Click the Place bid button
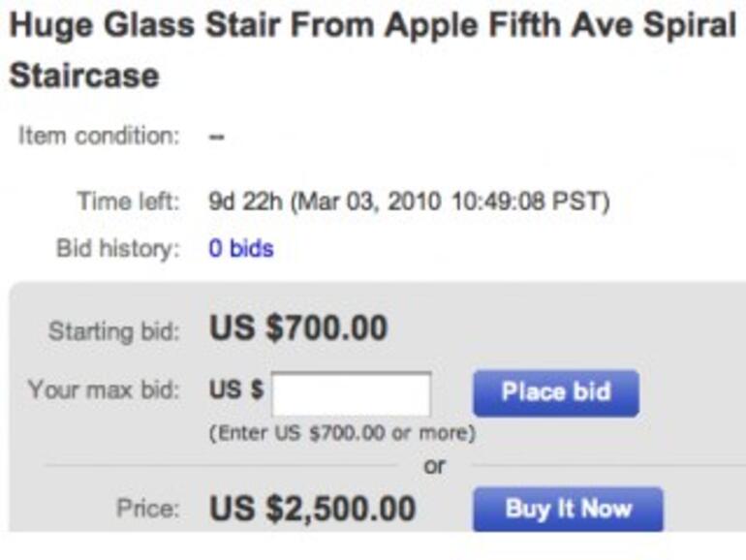The image size is (746, 560). pyautogui.click(x=555, y=392)
